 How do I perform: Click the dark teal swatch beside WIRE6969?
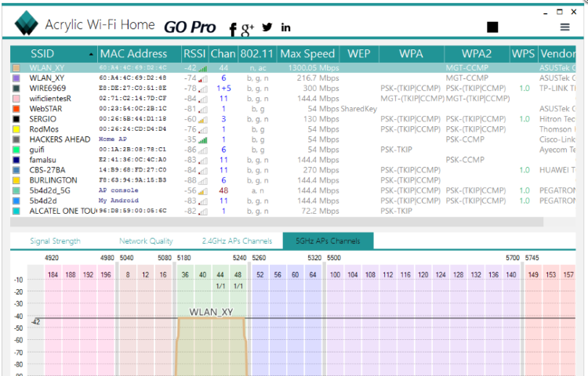pos(16,89)
